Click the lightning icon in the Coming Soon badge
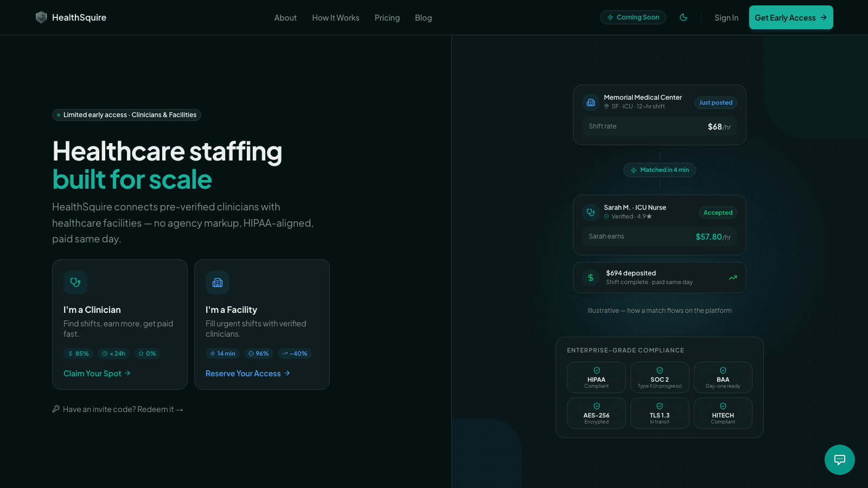This screenshot has height=488, width=868. point(610,17)
